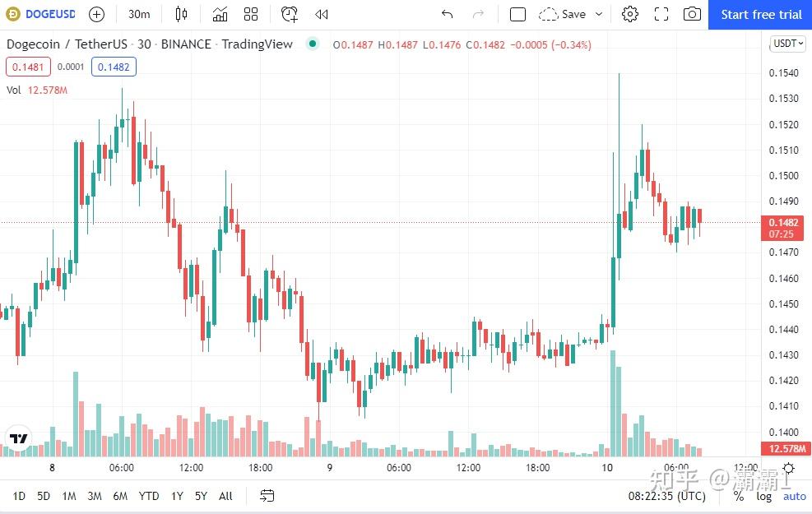Save the chart layout
Image resolution: width=812 pixels, height=514 pixels.
pyautogui.click(x=563, y=14)
